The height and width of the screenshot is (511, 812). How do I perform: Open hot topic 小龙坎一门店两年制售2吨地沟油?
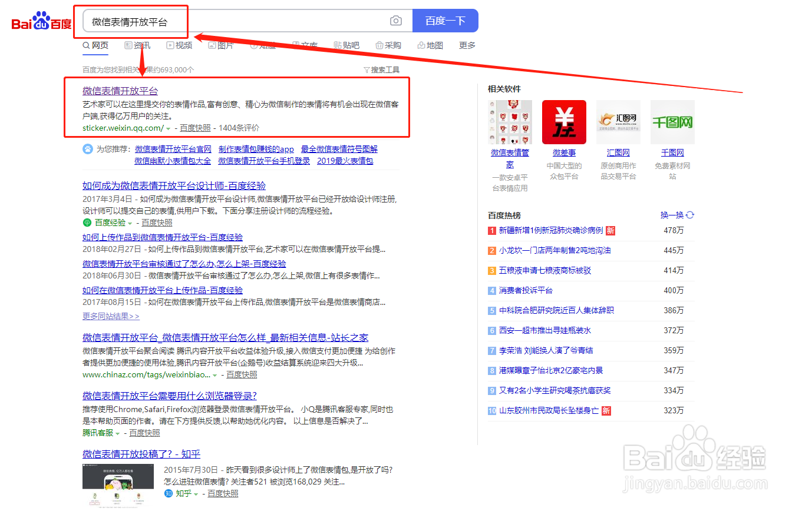click(x=555, y=250)
